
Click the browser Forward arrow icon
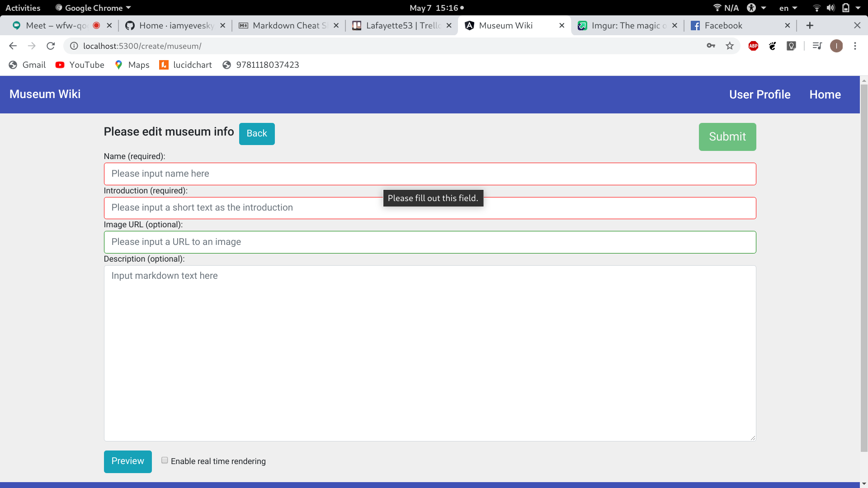pos(32,46)
